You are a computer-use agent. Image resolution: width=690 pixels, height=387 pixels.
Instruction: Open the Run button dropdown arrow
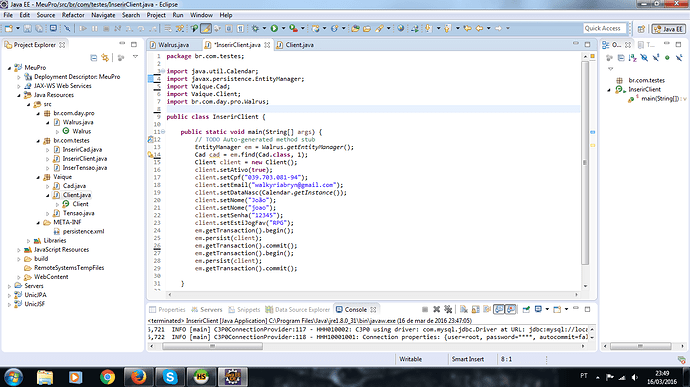283,28
